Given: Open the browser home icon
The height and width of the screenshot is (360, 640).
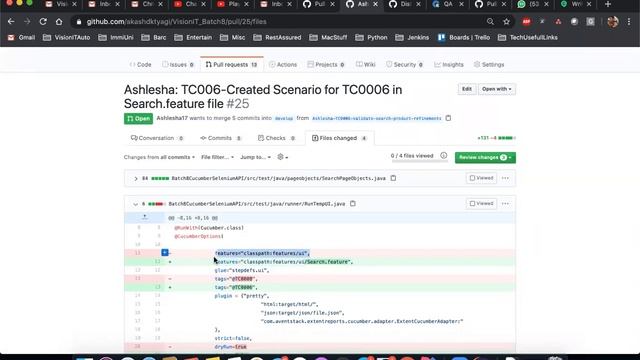Looking at the screenshot, I should [x=59, y=22].
